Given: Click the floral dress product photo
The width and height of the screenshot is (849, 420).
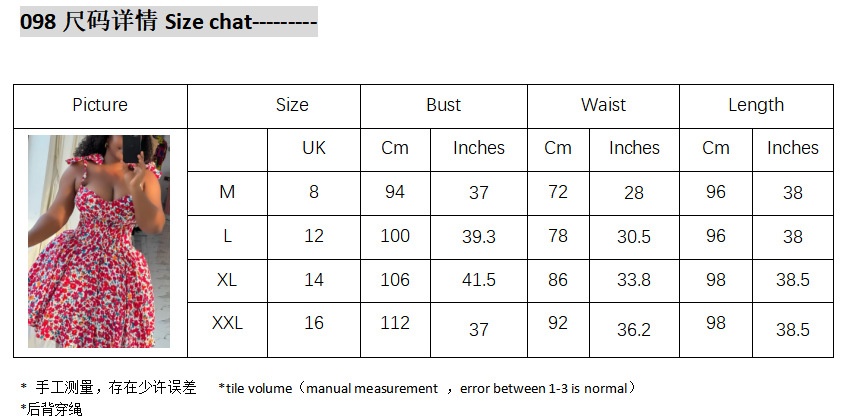Looking at the screenshot, I should click(99, 241).
